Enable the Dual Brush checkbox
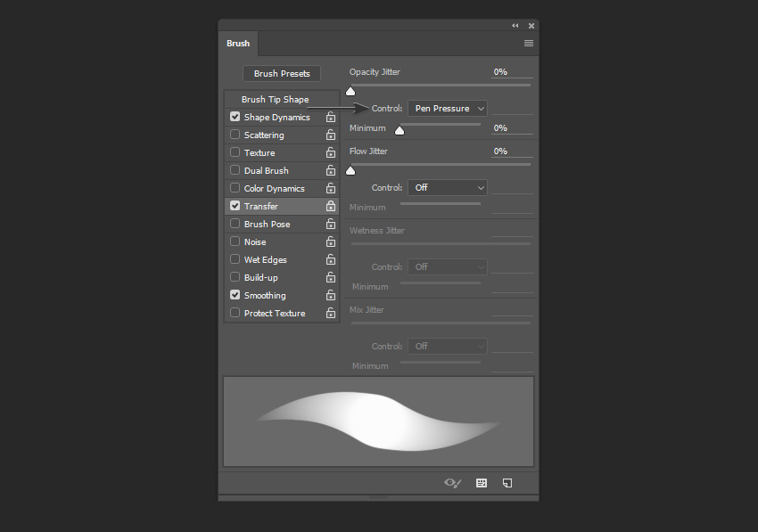758x532 pixels. [x=235, y=170]
